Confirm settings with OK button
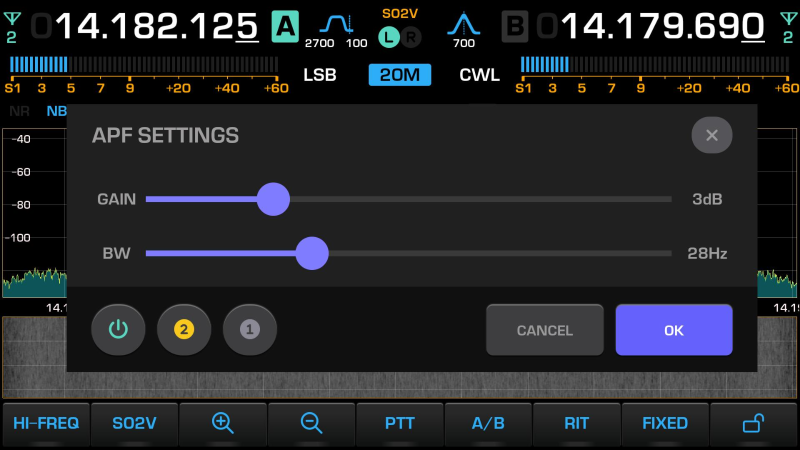 pyautogui.click(x=674, y=330)
